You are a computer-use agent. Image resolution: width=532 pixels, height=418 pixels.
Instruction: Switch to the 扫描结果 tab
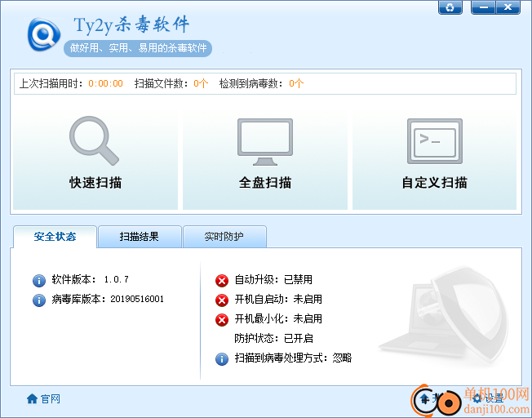pyautogui.click(x=139, y=237)
